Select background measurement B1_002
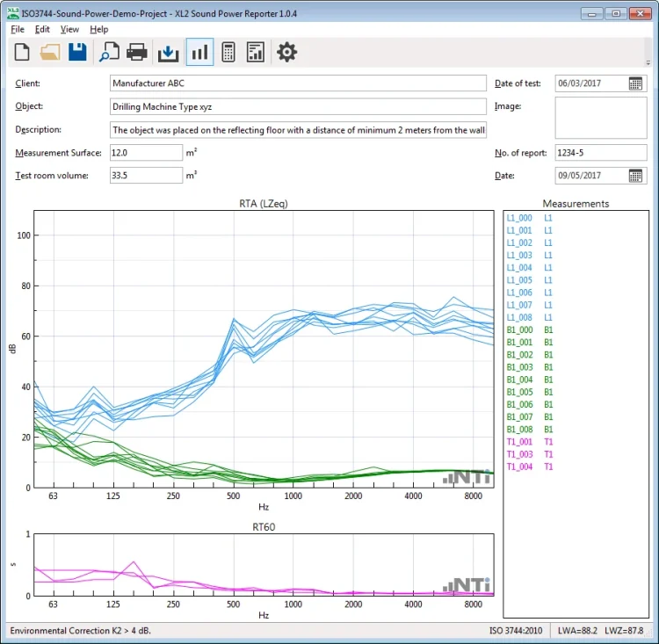659x644 pixels. [519, 355]
